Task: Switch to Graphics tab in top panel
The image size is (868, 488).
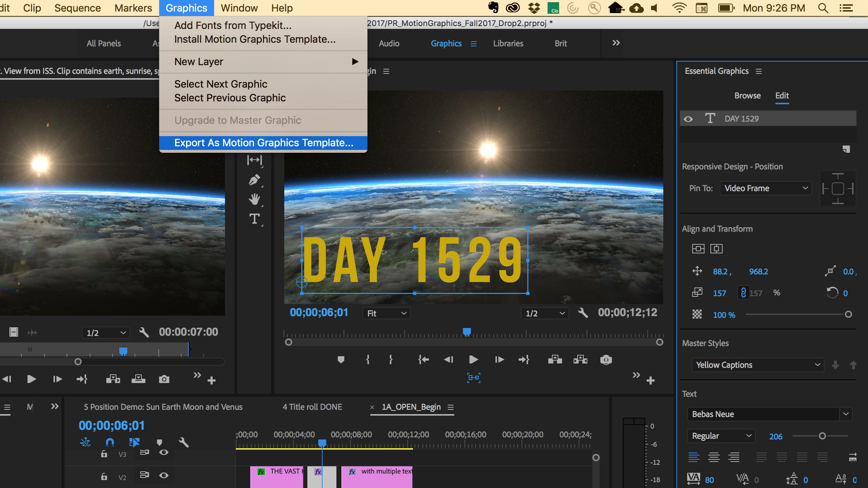Action: 447,43
